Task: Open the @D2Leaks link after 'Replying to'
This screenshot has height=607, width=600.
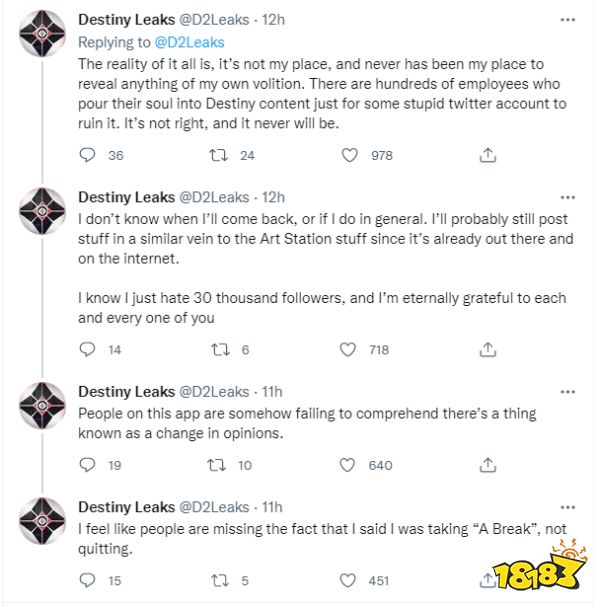Action: tap(190, 42)
